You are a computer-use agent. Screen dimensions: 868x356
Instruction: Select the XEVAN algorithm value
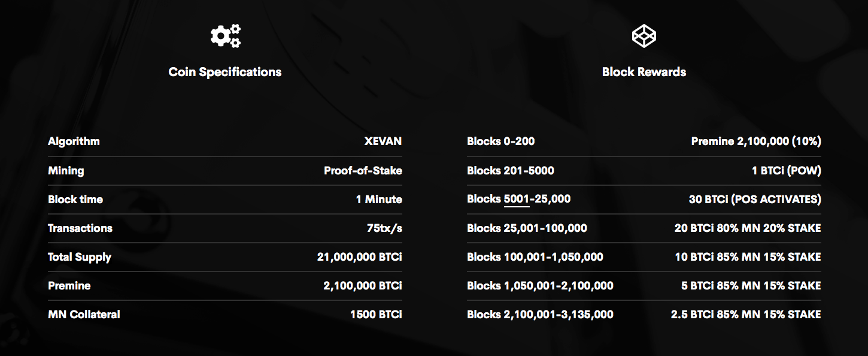pyautogui.click(x=383, y=141)
